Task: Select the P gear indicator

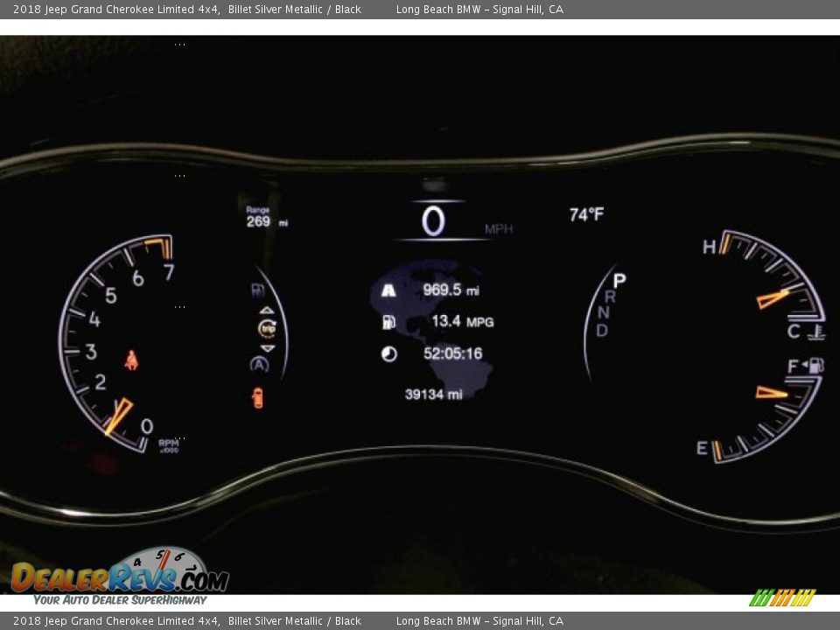Action: [619, 281]
